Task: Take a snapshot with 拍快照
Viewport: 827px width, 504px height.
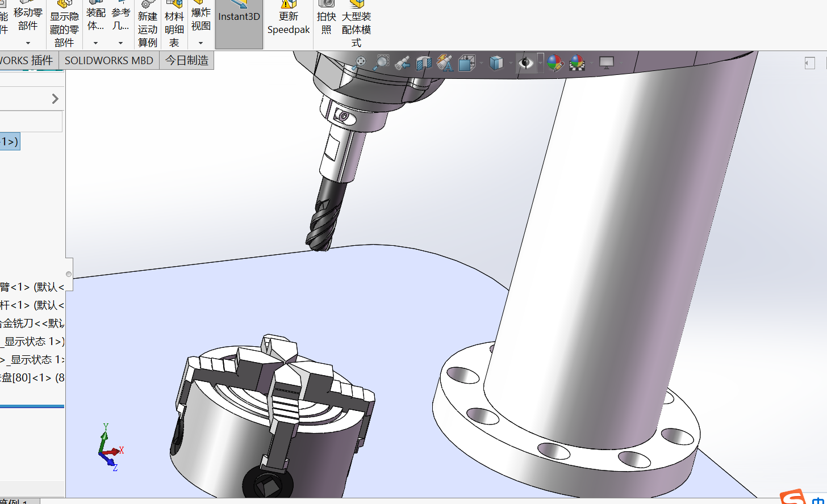Action: pyautogui.click(x=327, y=18)
